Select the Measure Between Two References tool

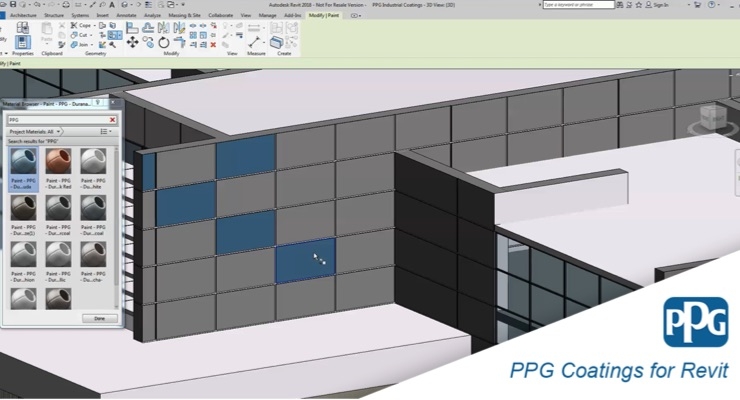click(x=254, y=42)
